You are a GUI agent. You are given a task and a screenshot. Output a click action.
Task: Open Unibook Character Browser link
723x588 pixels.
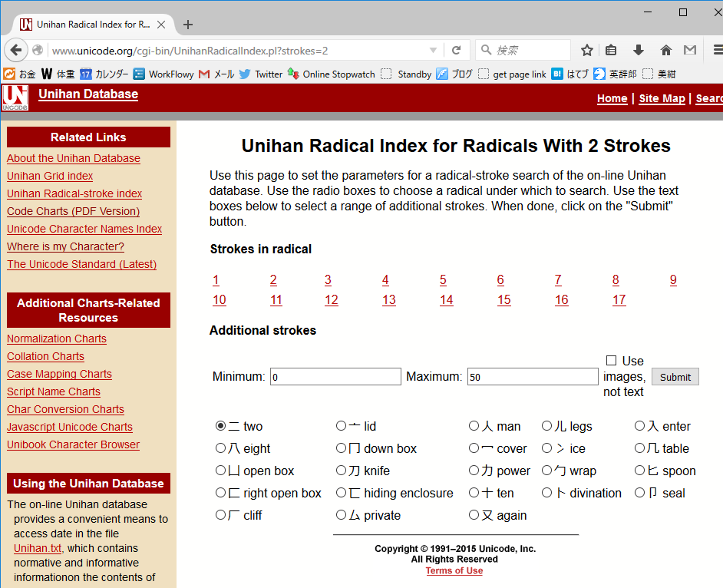click(x=74, y=444)
